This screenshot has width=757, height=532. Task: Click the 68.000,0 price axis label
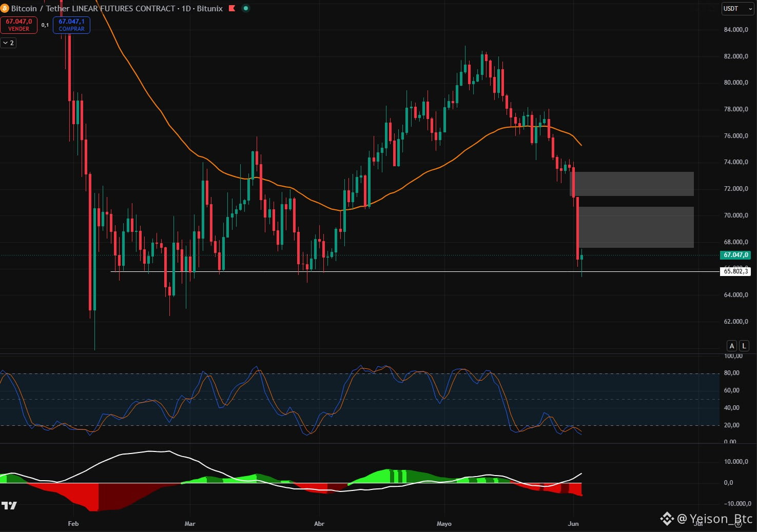click(736, 242)
